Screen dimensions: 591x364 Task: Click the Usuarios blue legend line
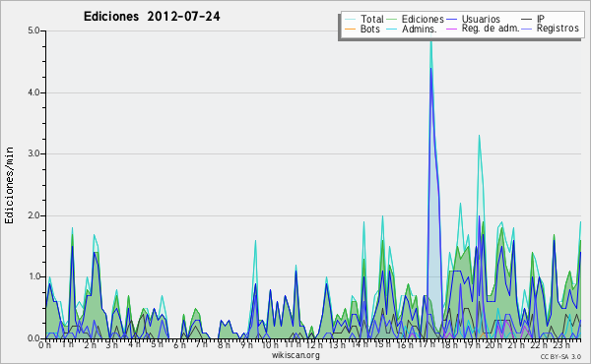coord(452,20)
